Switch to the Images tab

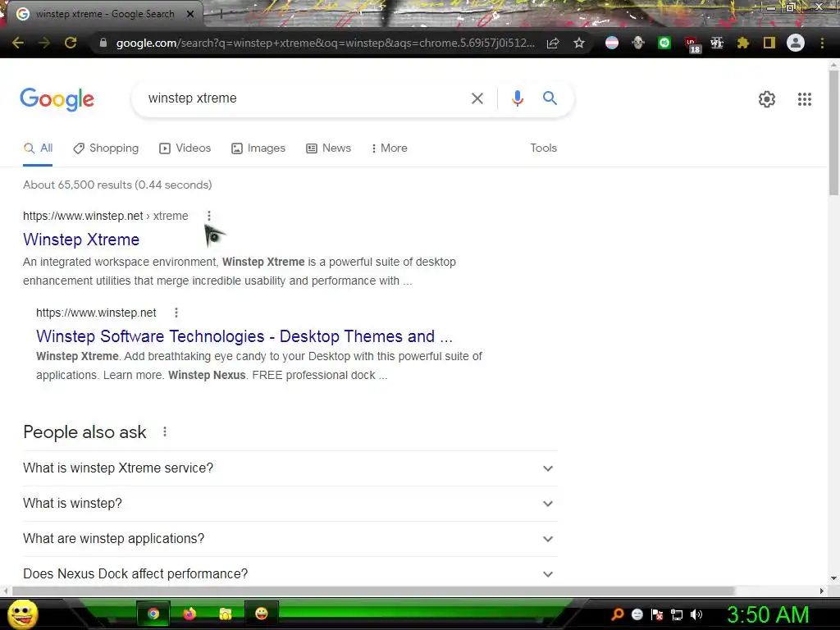tap(258, 148)
